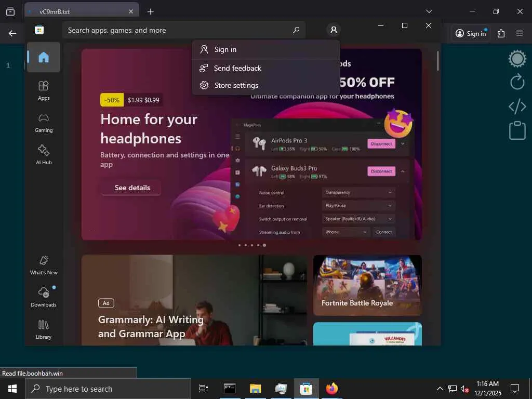The image size is (532, 399).
Task: Open Microsoft Store taskbar icon
Action: 306,389
